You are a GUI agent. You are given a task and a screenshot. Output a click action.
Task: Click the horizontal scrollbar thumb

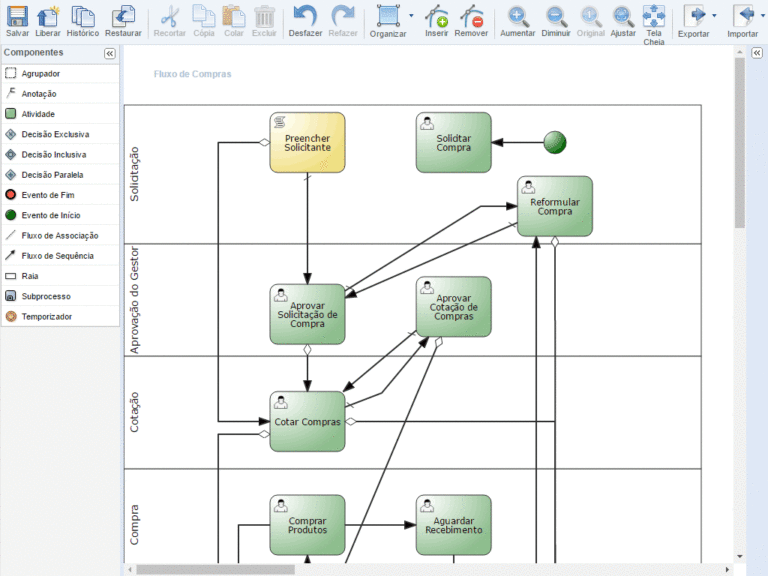pyautogui.click(x=216, y=570)
